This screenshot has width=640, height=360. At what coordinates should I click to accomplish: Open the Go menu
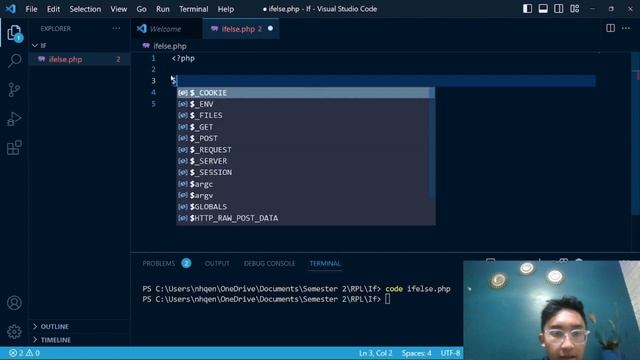tap(141, 9)
